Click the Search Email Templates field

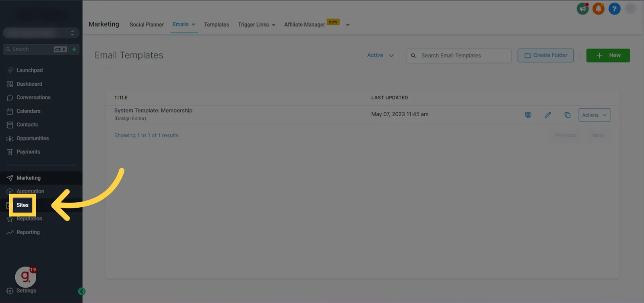point(459,56)
